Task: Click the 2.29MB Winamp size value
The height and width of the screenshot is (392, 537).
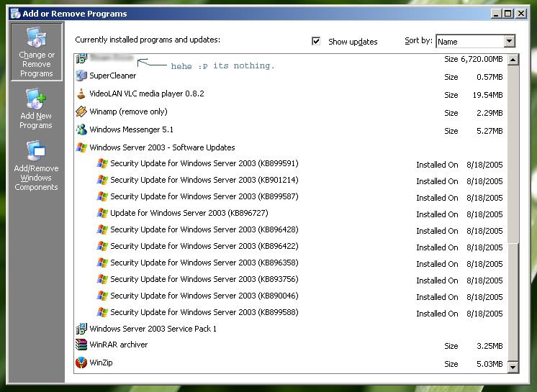Action: [x=489, y=113]
